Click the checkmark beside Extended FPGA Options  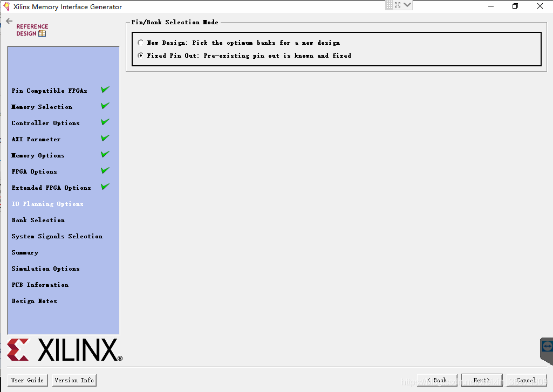(105, 187)
